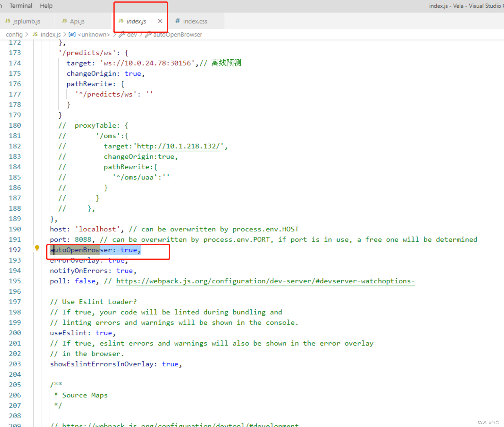Image resolution: width=504 pixels, height=427 pixels.
Task: Click the showEslintErrorsInOverlay property
Action: coord(102,364)
